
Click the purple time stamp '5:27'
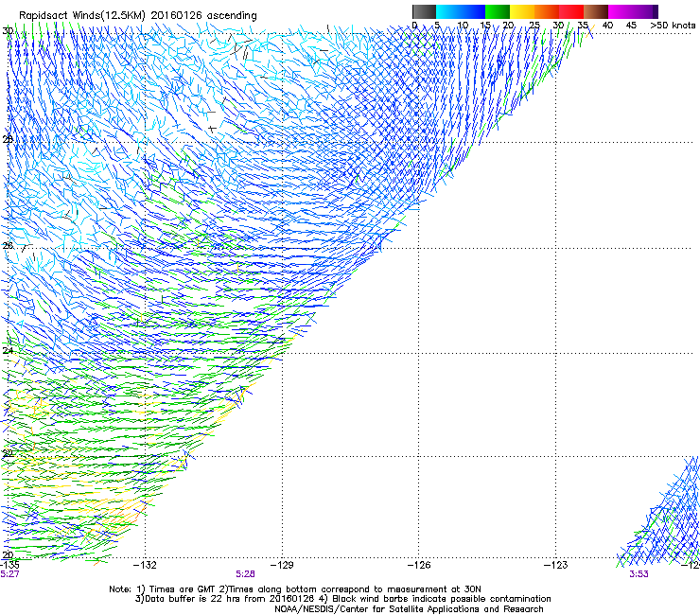[x=9, y=574]
